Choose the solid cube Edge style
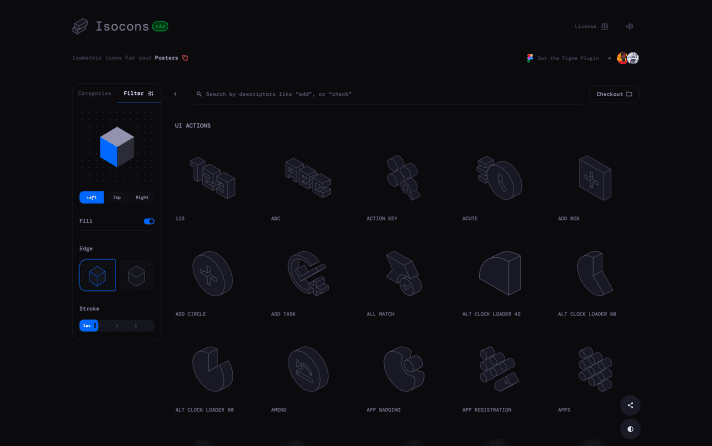Screen dimensions: 712x446 coord(136,275)
